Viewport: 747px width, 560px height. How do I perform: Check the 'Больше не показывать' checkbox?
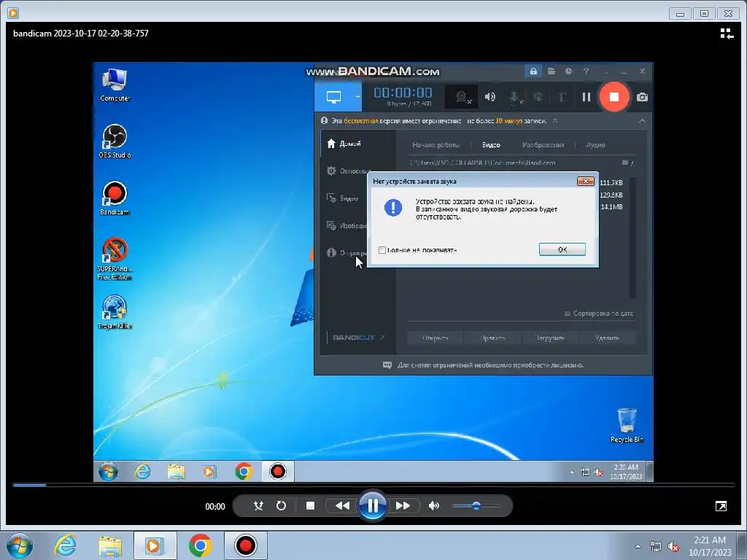click(x=382, y=250)
